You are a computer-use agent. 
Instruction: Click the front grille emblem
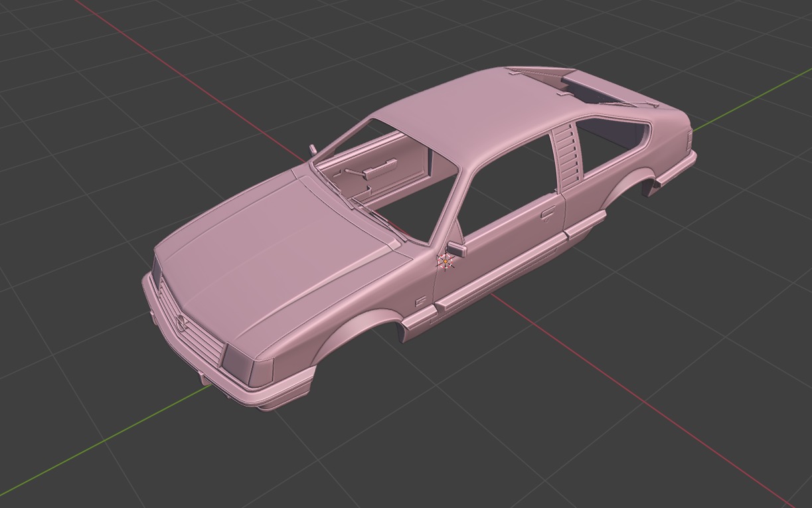click(x=181, y=321)
